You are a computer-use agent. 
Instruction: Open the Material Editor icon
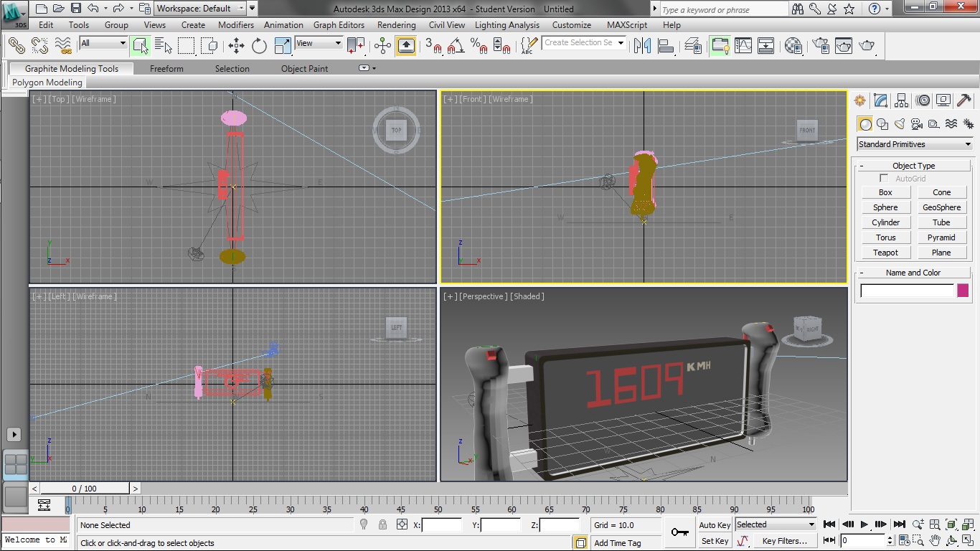[793, 46]
